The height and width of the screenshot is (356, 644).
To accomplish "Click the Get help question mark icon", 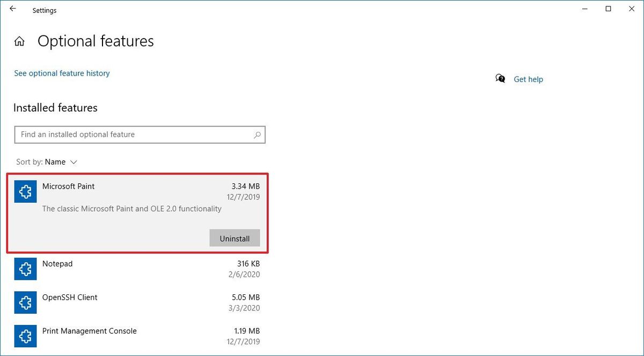I will 500,78.
